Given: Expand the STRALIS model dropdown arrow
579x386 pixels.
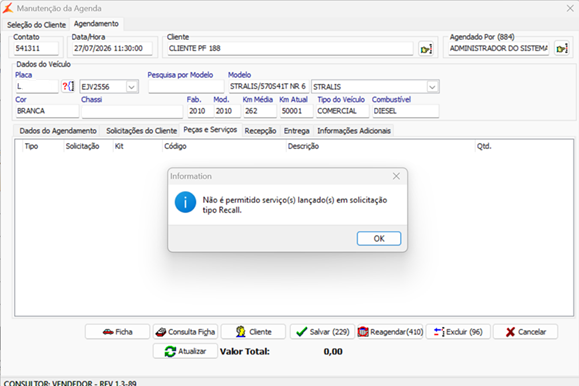Looking at the screenshot, I should click(x=432, y=87).
